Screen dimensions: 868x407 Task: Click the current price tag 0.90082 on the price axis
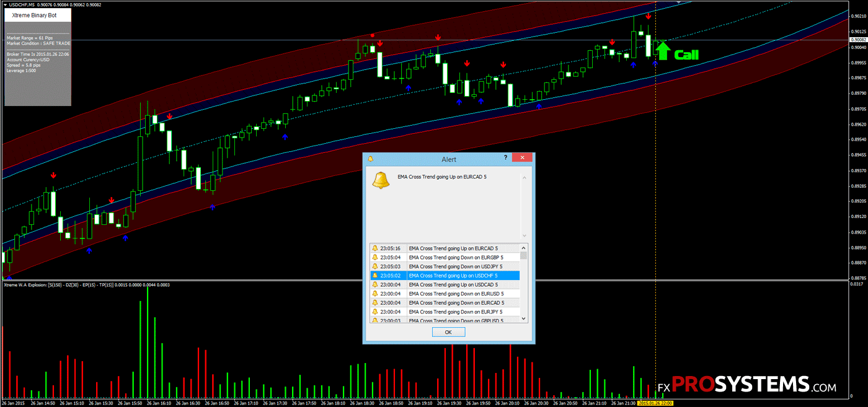click(x=859, y=40)
